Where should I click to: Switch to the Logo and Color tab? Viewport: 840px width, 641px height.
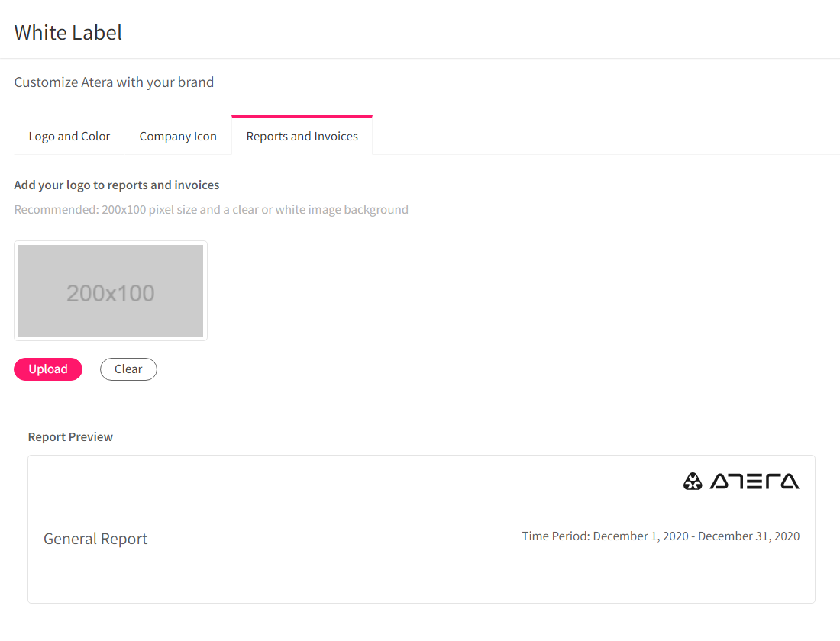[69, 136]
